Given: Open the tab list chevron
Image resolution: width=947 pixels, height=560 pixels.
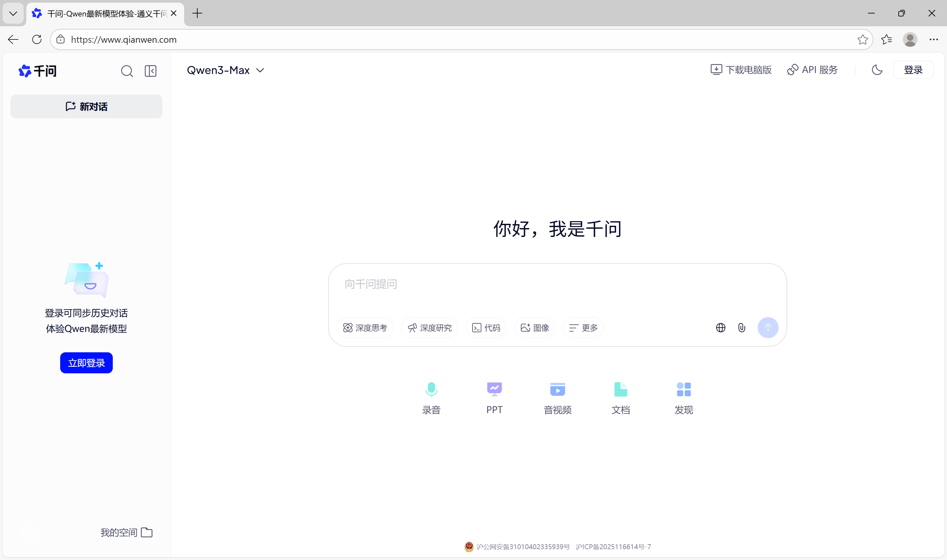Looking at the screenshot, I should tap(13, 13).
